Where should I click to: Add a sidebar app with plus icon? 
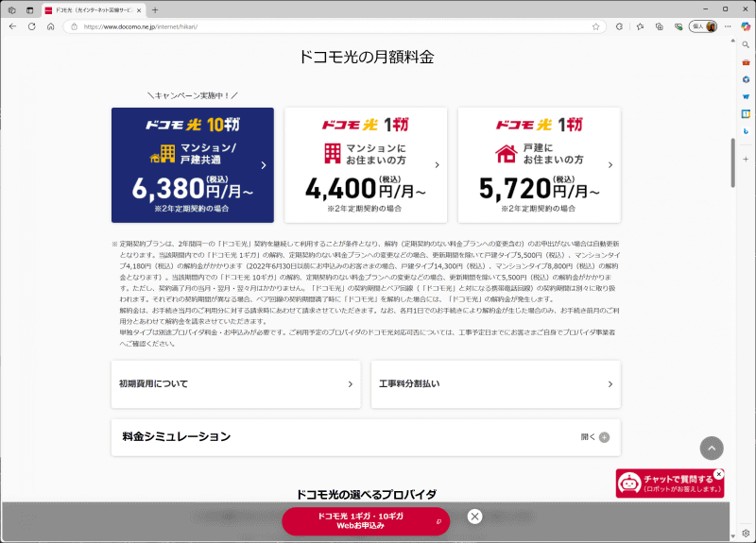pos(746,159)
